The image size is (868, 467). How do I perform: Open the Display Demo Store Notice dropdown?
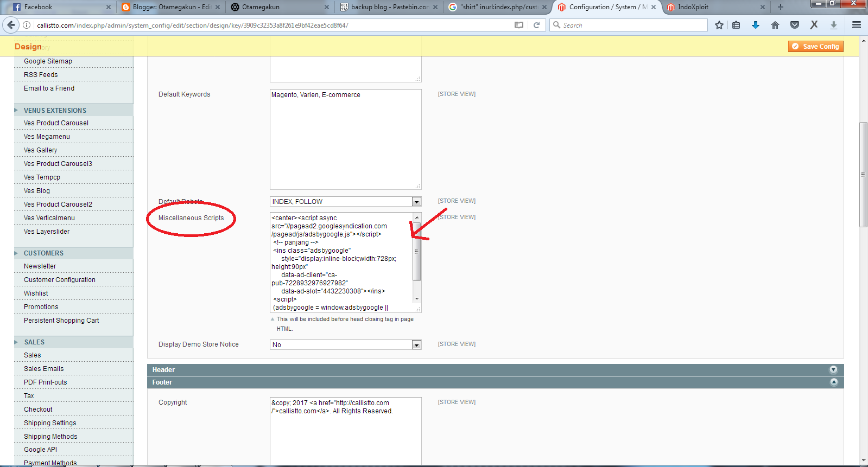[345, 345]
